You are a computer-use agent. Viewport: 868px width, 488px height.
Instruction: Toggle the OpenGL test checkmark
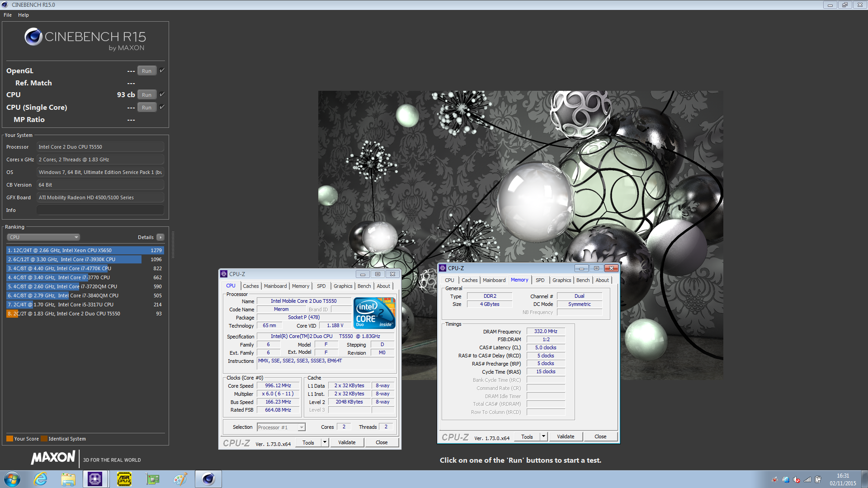point(162,70)
